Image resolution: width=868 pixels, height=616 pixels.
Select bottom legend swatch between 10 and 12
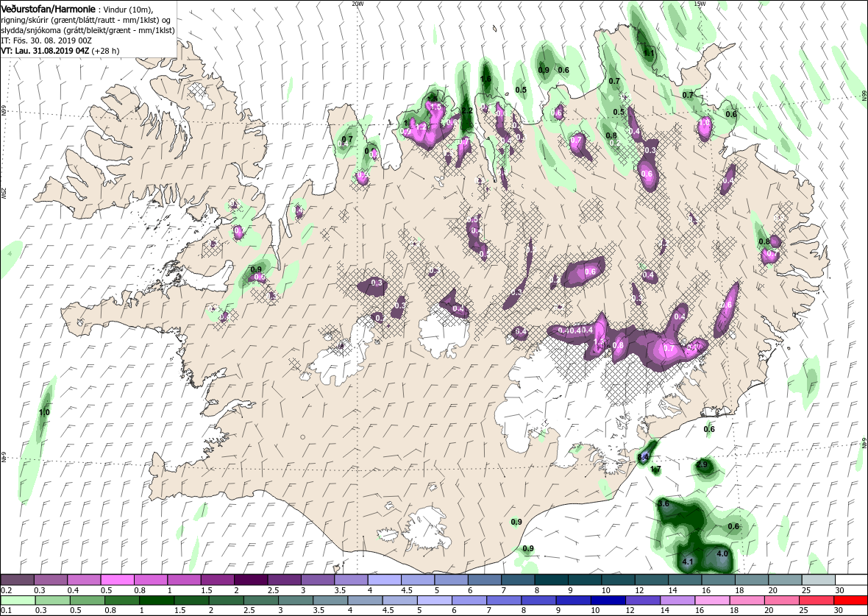coord(608,600)
